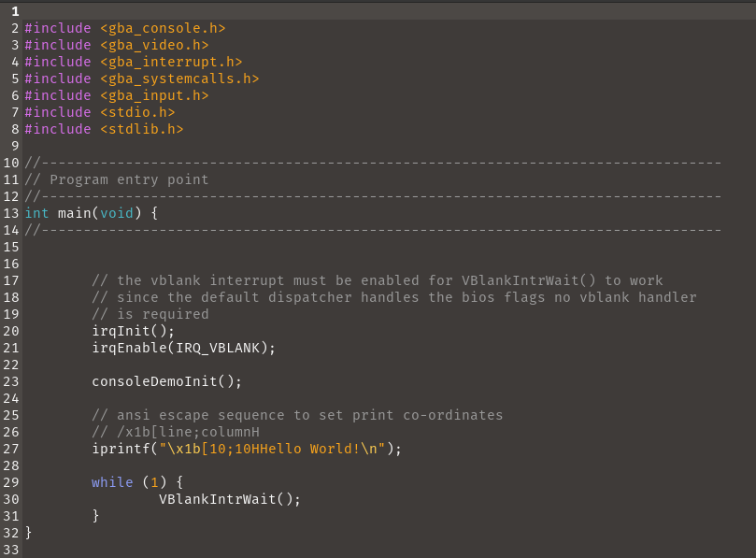Click line number 27 in the gutter
This screenshot has width=756, height=558.
11,449
